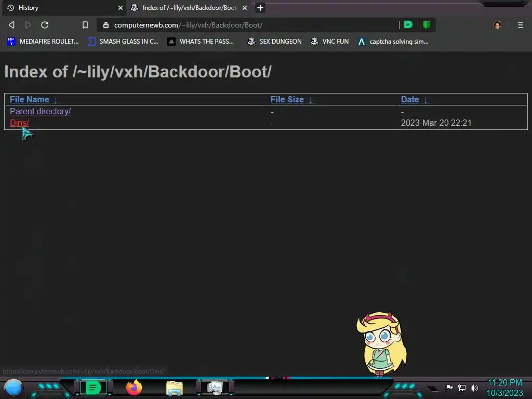Sort listing by File Name header

[x=30, y=99]
